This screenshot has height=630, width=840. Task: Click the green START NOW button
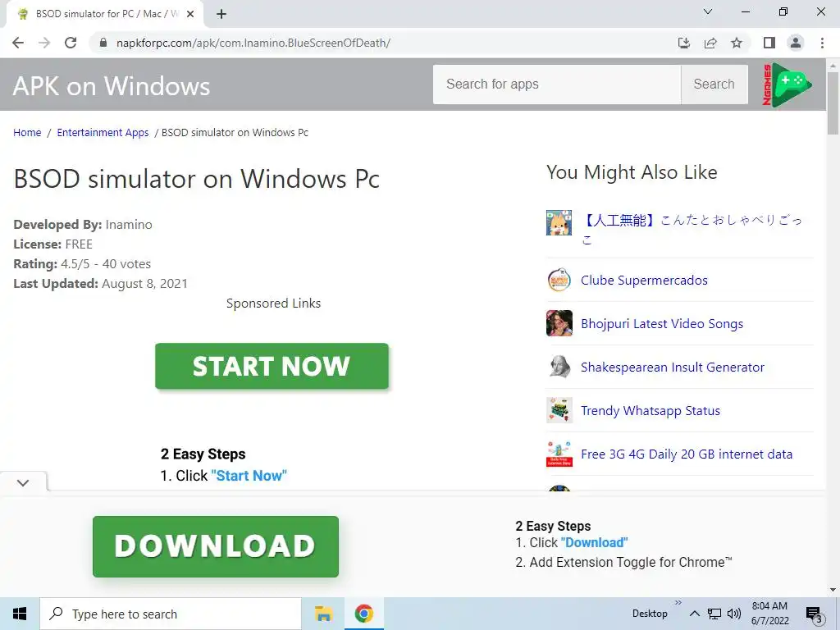tap(272, 366)
